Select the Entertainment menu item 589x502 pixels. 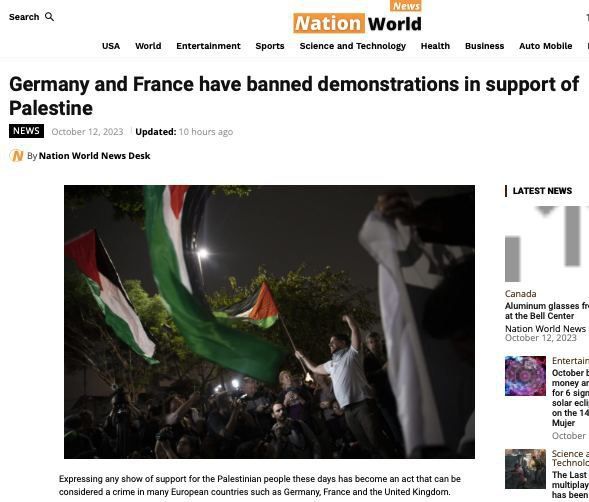click(x=208, y=46)
